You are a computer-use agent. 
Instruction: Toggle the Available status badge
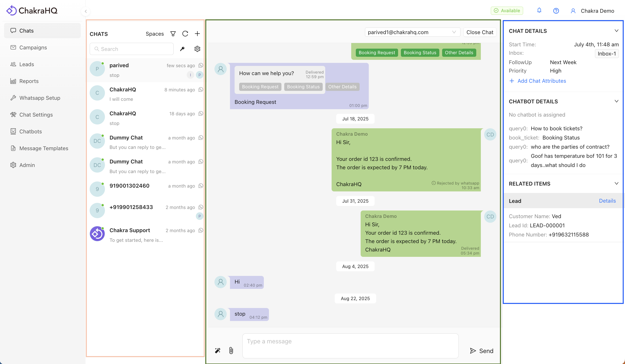[x=507, y=11]
